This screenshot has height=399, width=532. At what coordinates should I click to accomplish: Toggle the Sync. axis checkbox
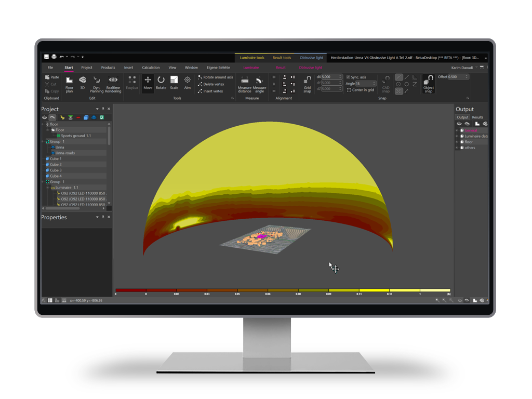click(x=348, y=77)
